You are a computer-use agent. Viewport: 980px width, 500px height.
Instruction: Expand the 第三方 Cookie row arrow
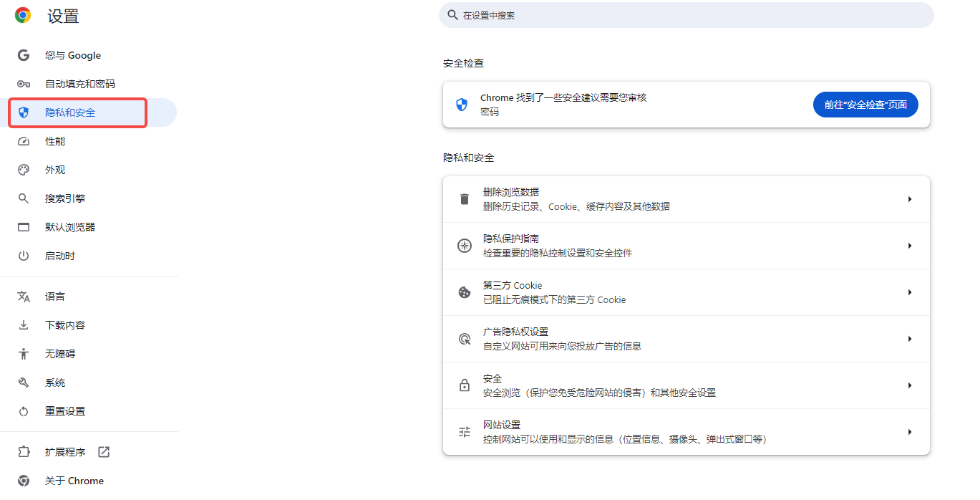coord(910,292)
